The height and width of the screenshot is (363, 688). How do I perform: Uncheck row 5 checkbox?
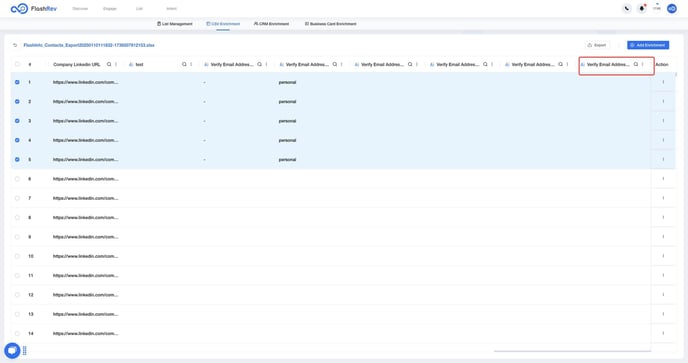pos(17,159)
